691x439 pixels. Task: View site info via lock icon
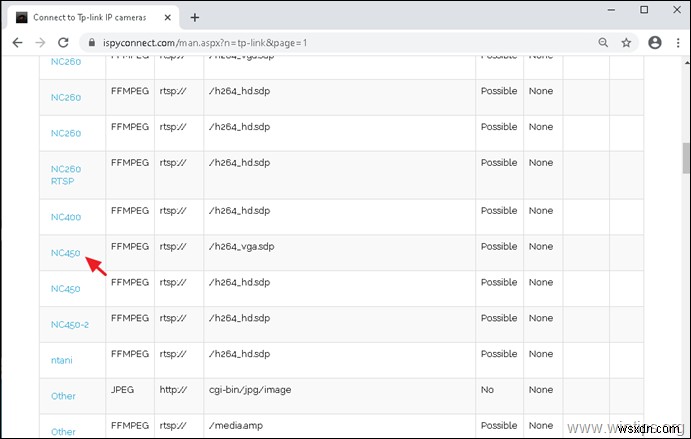point(90,43)
